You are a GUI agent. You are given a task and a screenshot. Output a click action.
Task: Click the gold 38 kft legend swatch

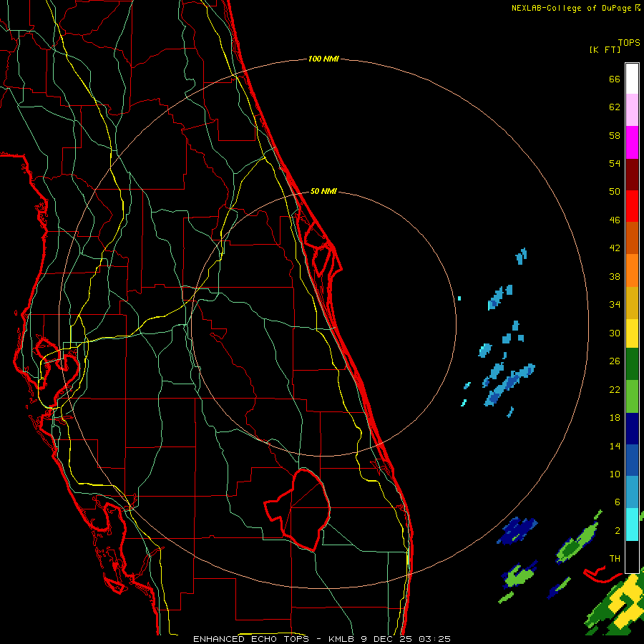coord(632,303)
